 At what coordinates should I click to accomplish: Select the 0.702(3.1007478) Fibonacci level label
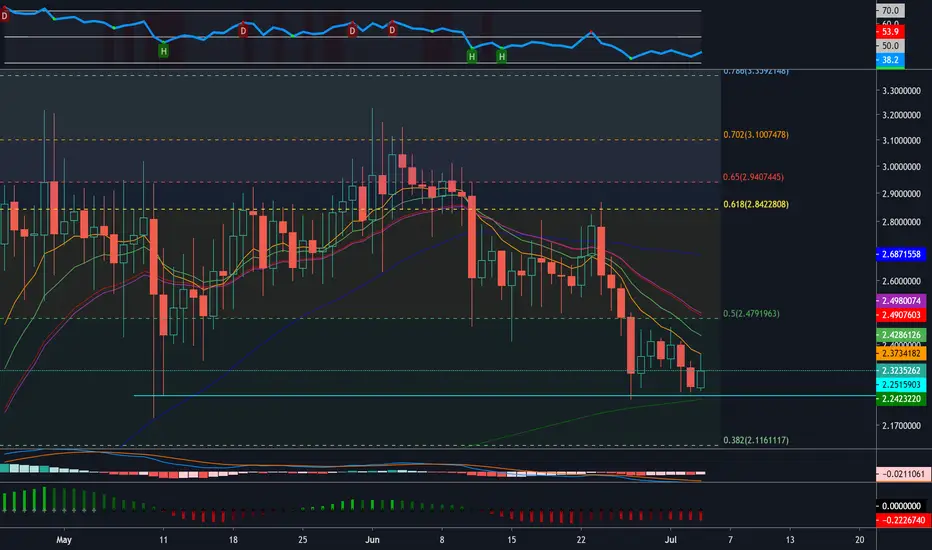tap(755, 135)
